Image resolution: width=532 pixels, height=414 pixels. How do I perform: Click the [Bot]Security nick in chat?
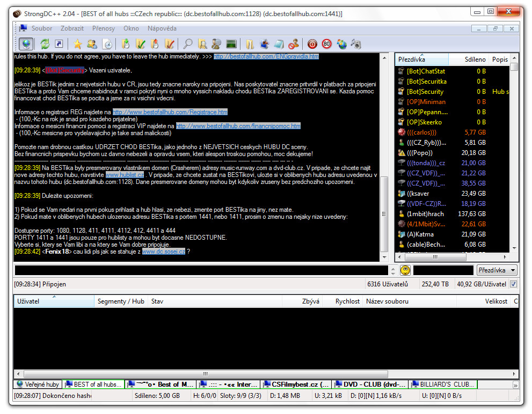(x=65, y=70)
